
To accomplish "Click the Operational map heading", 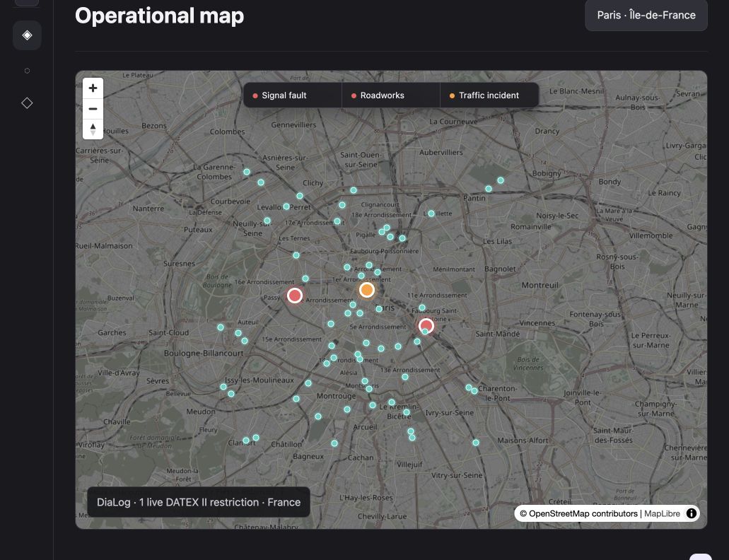I will (160, 16).
